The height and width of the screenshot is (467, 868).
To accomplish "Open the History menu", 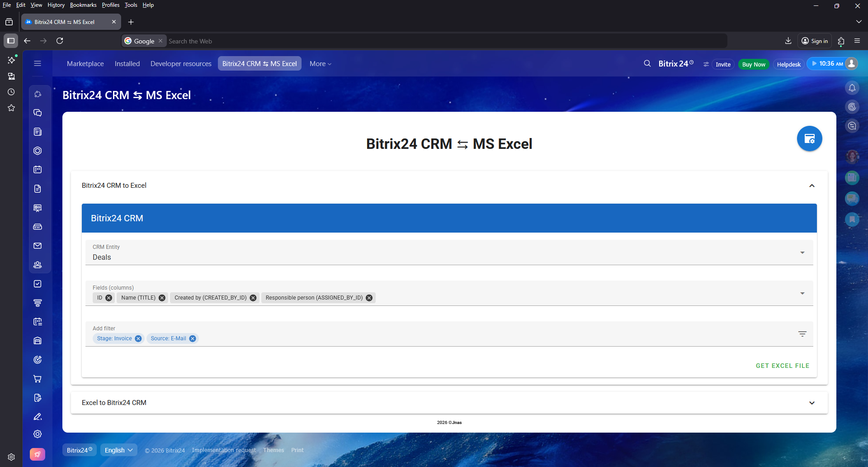I will (56, 5).
